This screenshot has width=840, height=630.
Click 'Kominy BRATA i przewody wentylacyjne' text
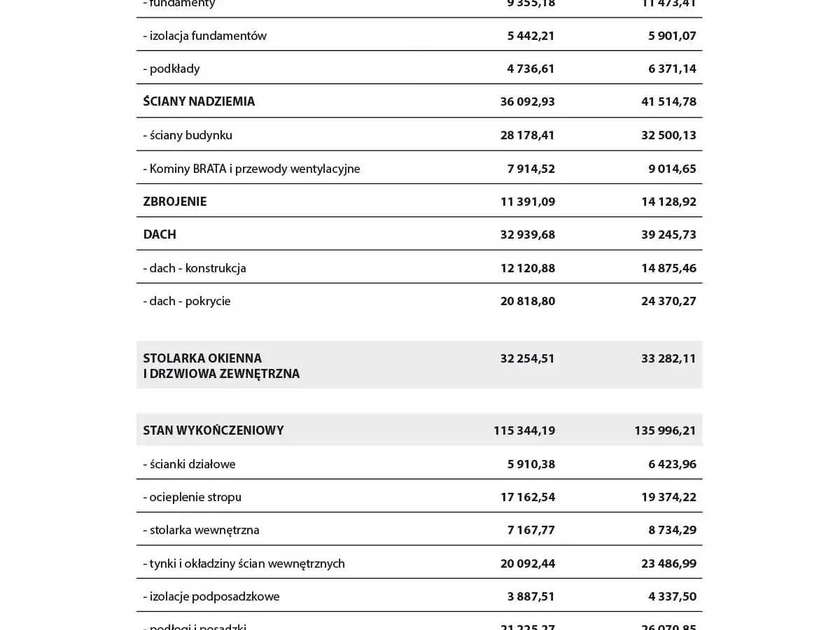point(251,169)
